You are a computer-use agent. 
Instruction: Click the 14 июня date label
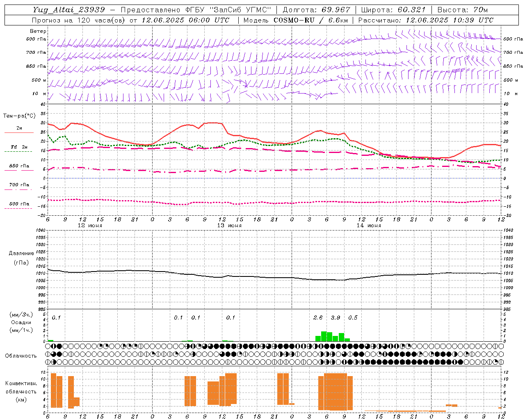[x=369, y=226]
